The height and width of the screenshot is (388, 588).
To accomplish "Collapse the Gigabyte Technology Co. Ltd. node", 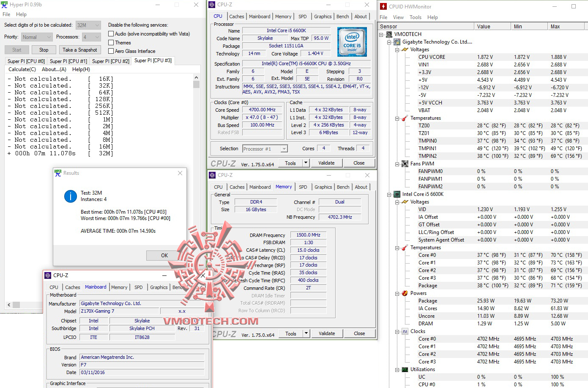I will tap(389, 42).
